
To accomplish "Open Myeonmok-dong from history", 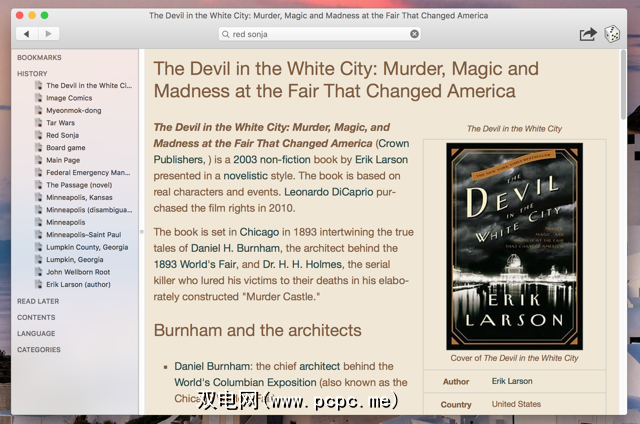I will 73,110.
